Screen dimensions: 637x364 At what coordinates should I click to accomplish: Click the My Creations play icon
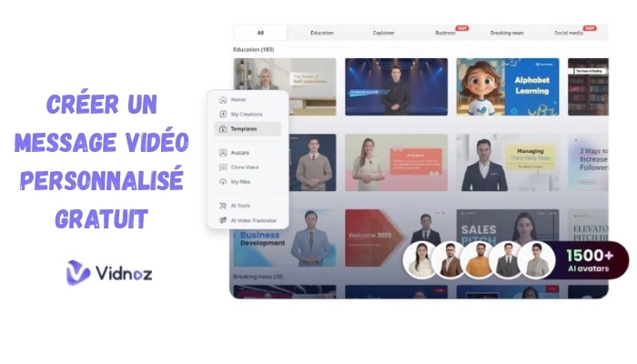coord(223,114)
